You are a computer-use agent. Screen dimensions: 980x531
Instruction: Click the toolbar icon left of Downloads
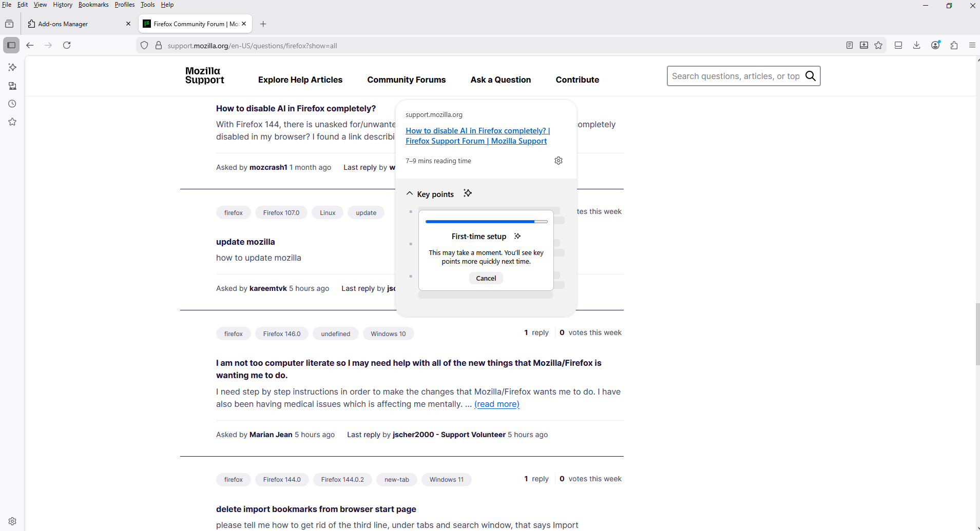click(x=898, y=45)
